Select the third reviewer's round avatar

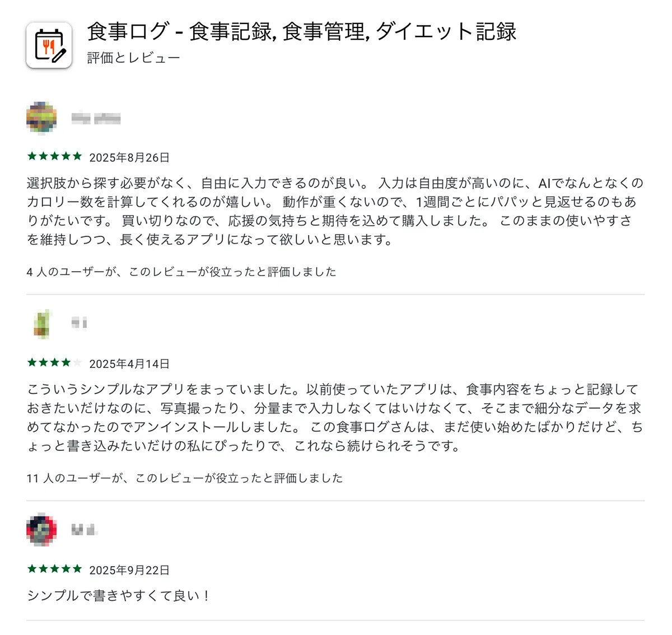tap(41, 531)
